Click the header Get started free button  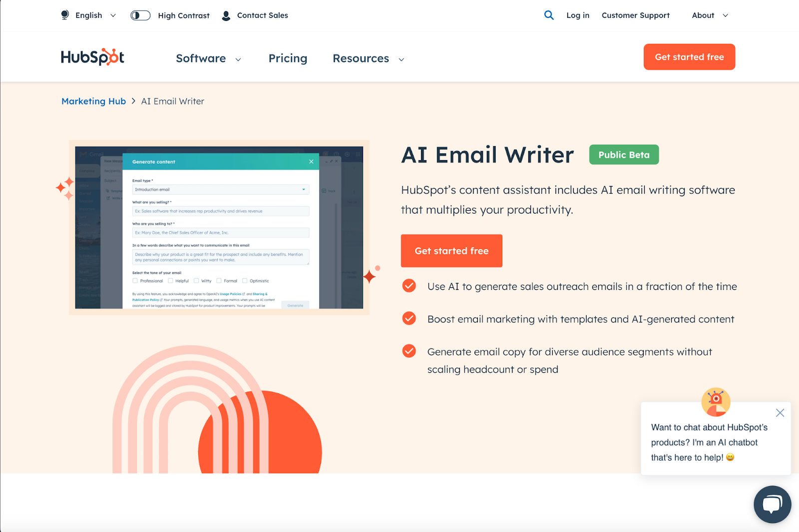click(x=689, y=57)
